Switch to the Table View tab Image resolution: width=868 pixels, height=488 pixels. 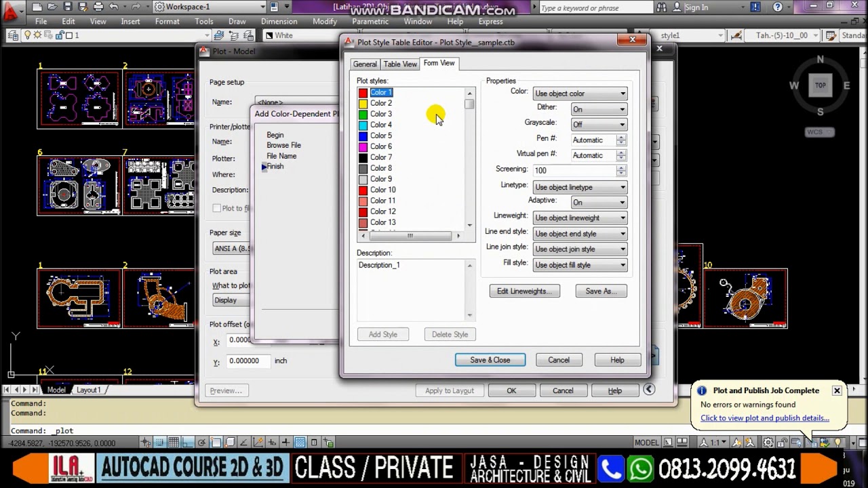[400, 64]
